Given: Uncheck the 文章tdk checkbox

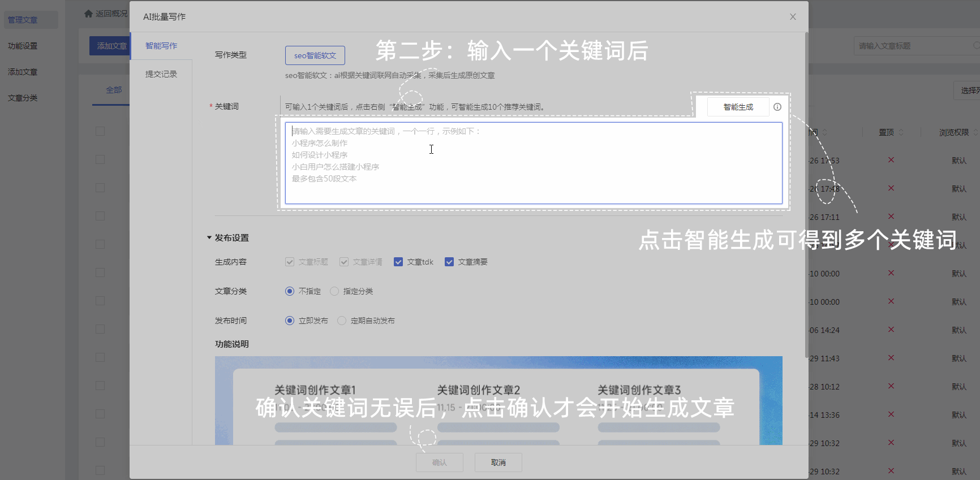Looking at the screenshot, I should (398, 262).
